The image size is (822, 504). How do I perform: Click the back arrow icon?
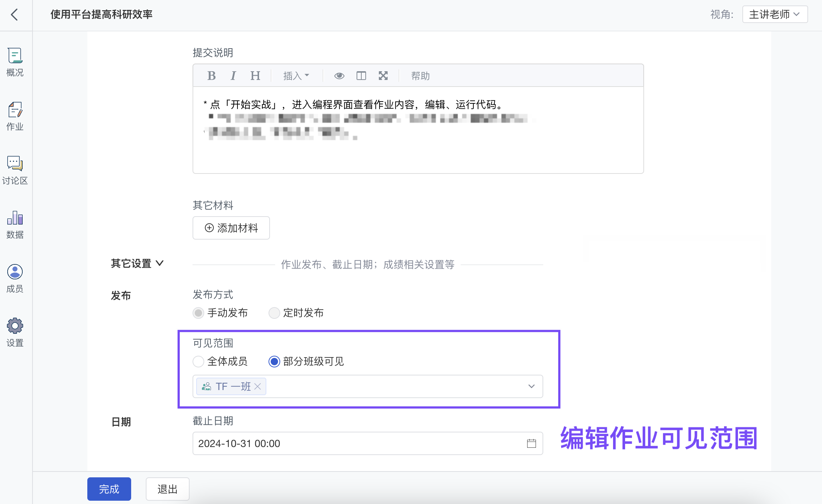15,15
